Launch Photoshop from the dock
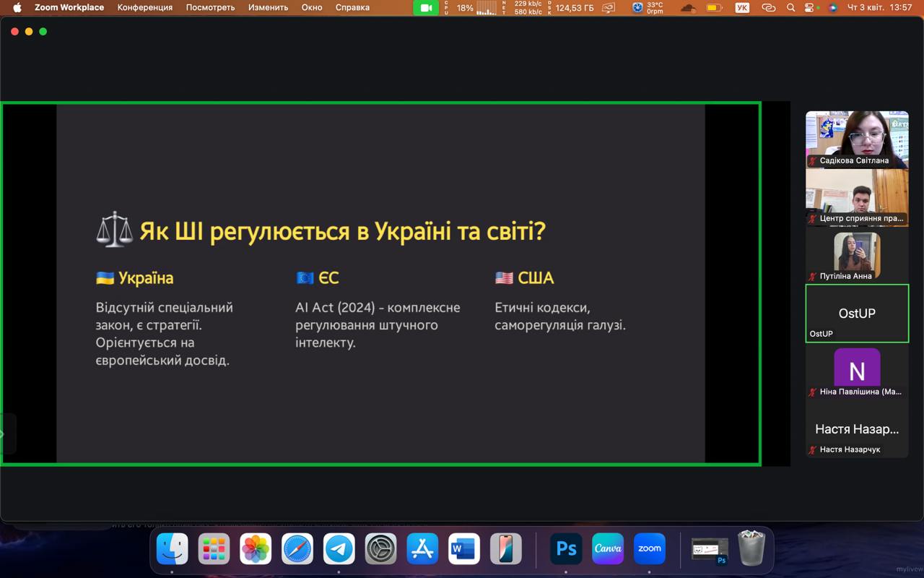This screenshot has height=578, width=924. pyautogui.click(x=566, y=549)
